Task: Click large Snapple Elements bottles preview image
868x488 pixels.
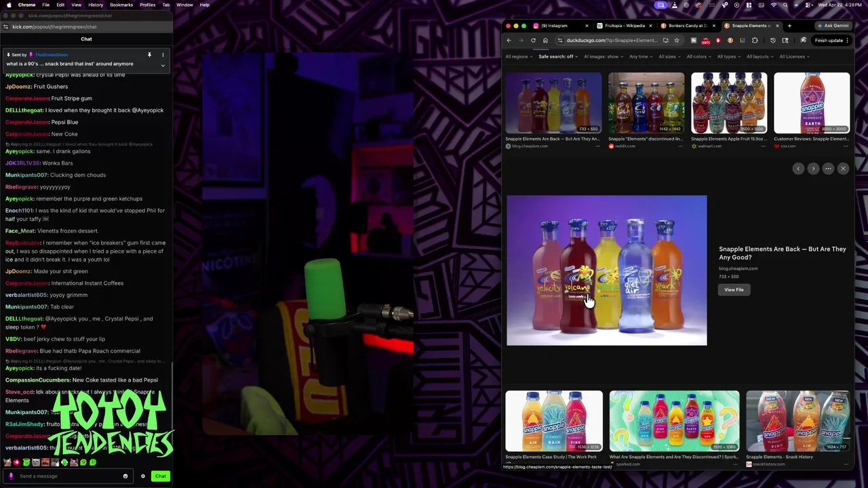Action: (x=606, y=270)
